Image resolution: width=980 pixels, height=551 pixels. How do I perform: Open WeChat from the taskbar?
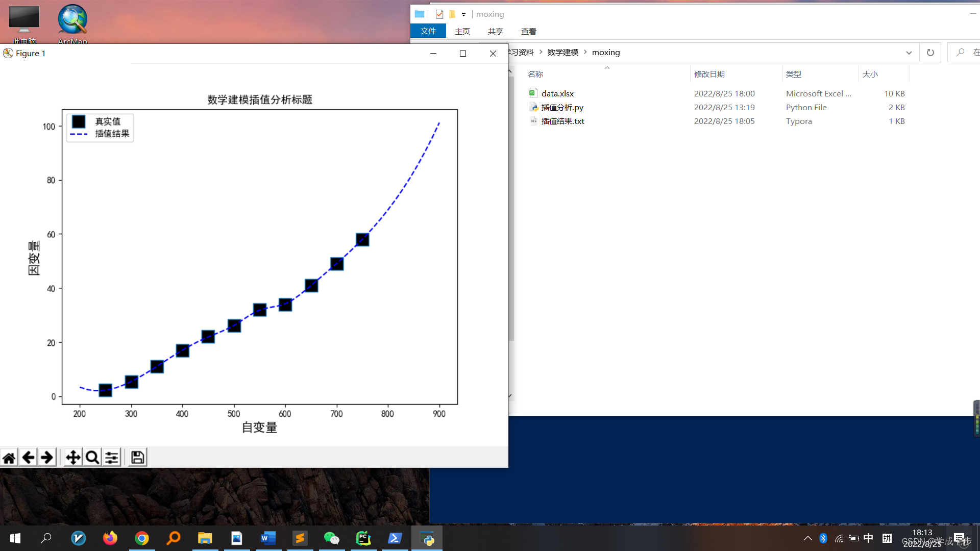pos(331,538)
